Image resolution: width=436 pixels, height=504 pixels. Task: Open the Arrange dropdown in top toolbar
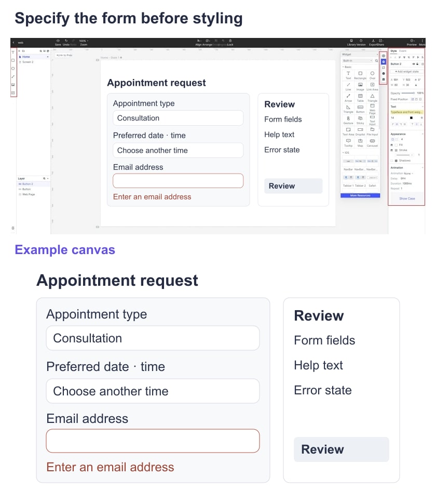tap(208, 43)
